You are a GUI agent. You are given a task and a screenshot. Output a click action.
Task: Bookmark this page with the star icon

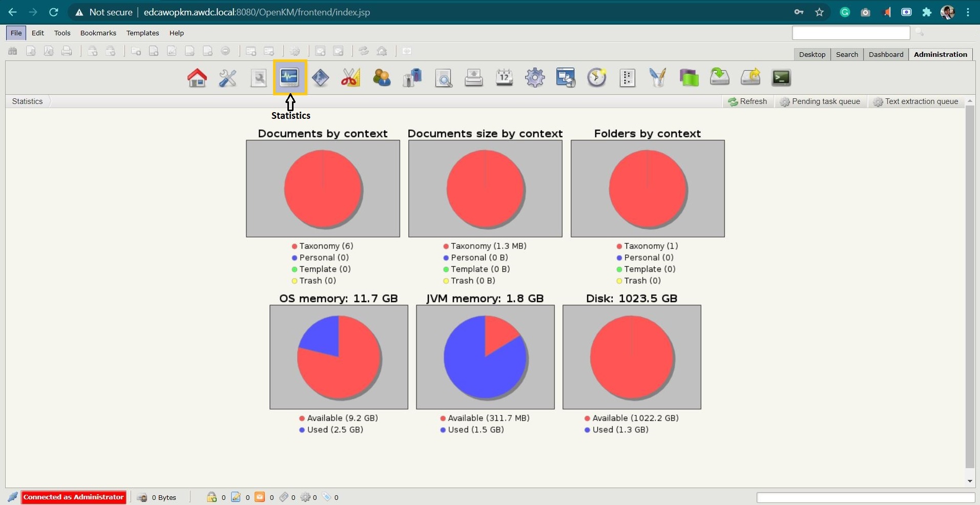(x=819, y=12)
